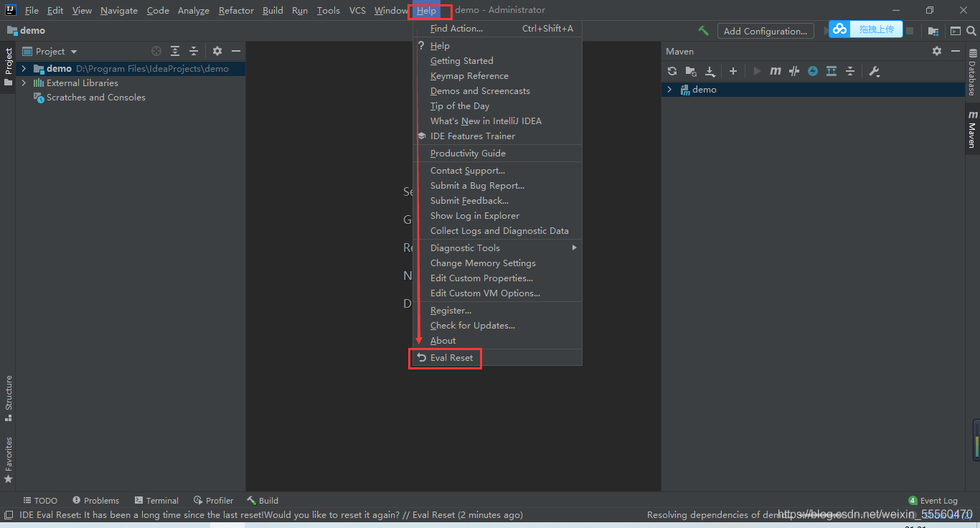Click the green Build hammer icon
Image resolution: width=980 pixels, height=528 pixels.
(704, 31)
